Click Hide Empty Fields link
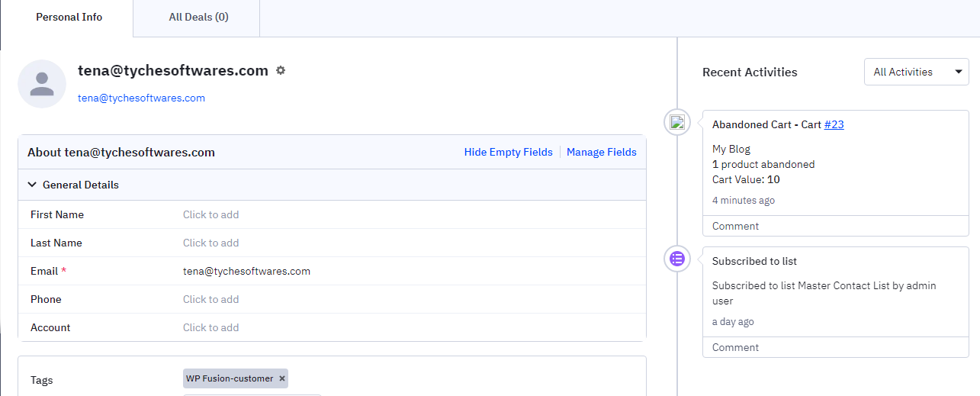 [x=509, y=152]
